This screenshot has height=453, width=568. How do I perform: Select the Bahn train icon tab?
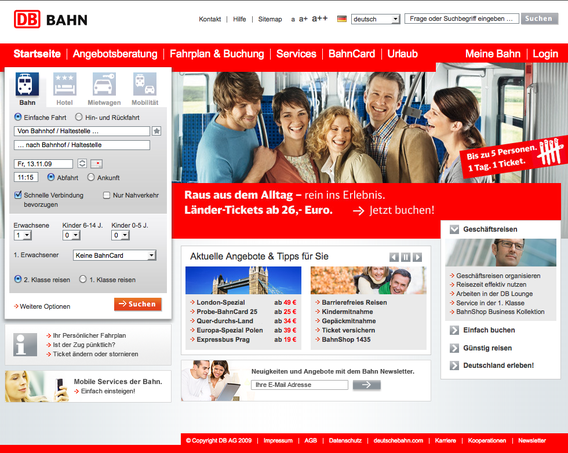pos(27,84)
